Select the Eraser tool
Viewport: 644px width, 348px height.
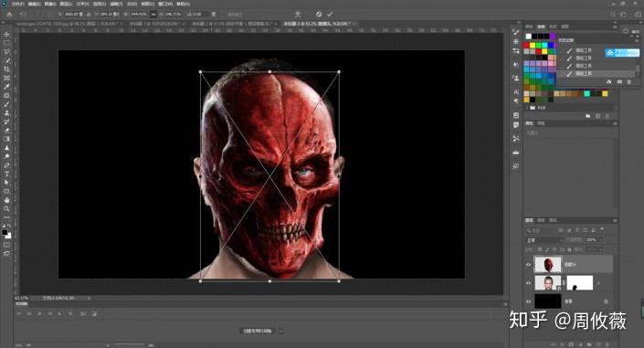pyautogui.click(x=6, y=131)
